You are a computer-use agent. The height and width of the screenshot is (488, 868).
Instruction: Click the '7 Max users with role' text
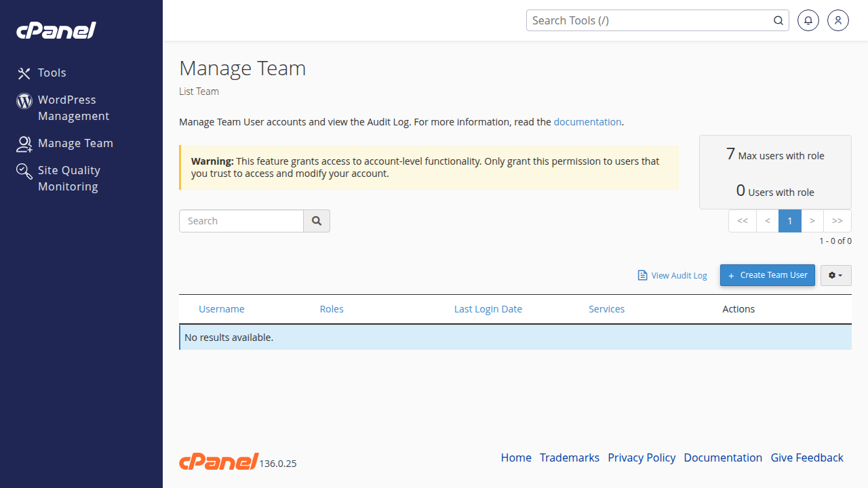coord(775,155)
